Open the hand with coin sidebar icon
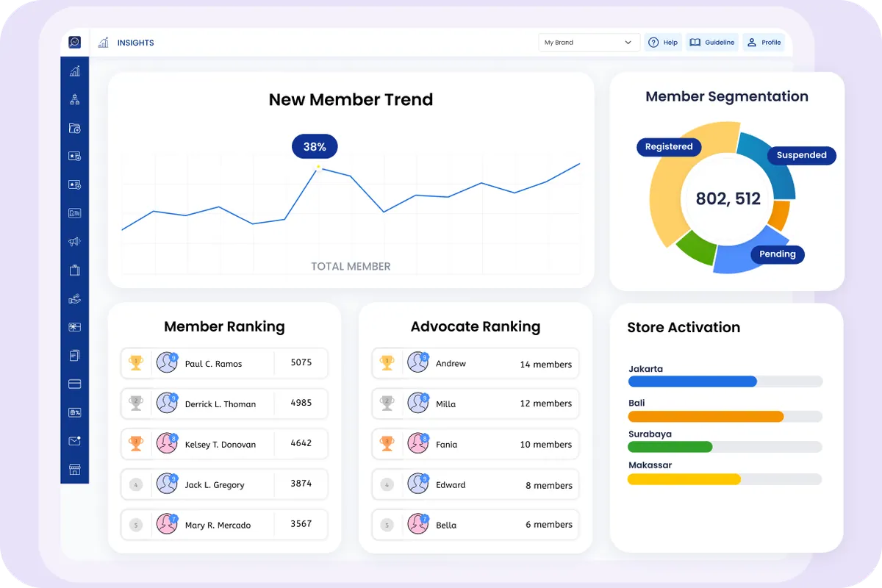The width and height of the screenshot is (882, 588). pyautogui.click(x=74, y=298)
